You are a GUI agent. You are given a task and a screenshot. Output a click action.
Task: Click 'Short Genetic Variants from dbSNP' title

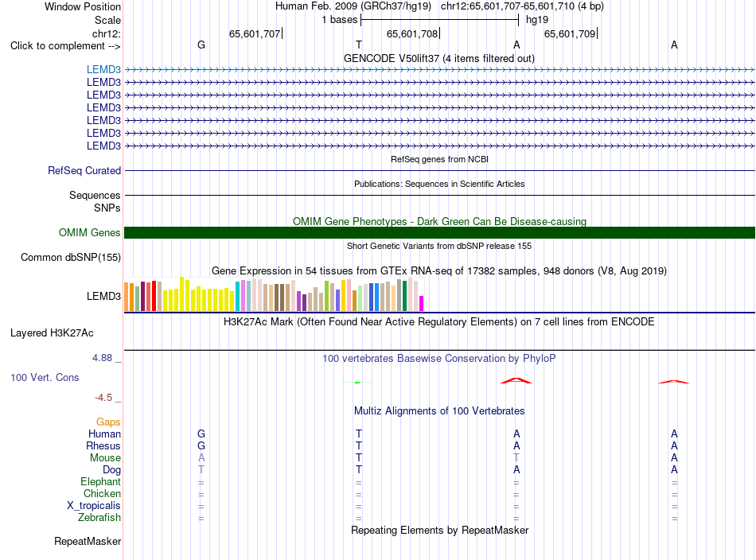point(439,246)
